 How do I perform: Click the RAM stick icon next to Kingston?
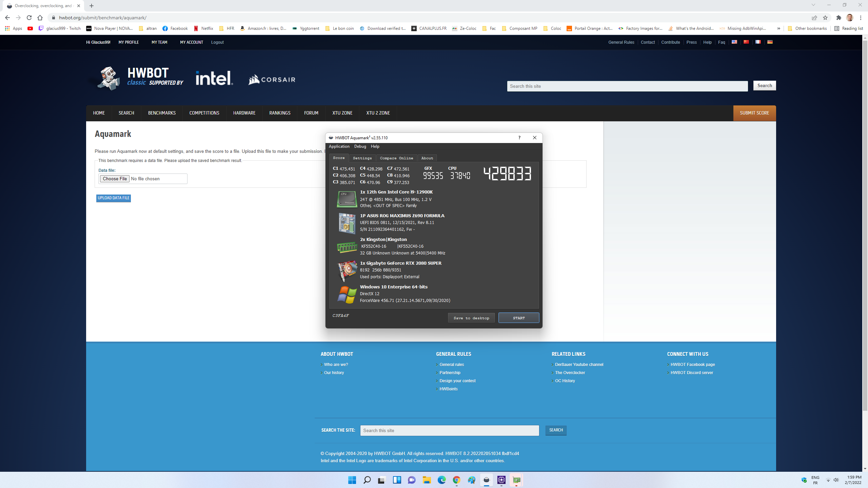(347, 247)
